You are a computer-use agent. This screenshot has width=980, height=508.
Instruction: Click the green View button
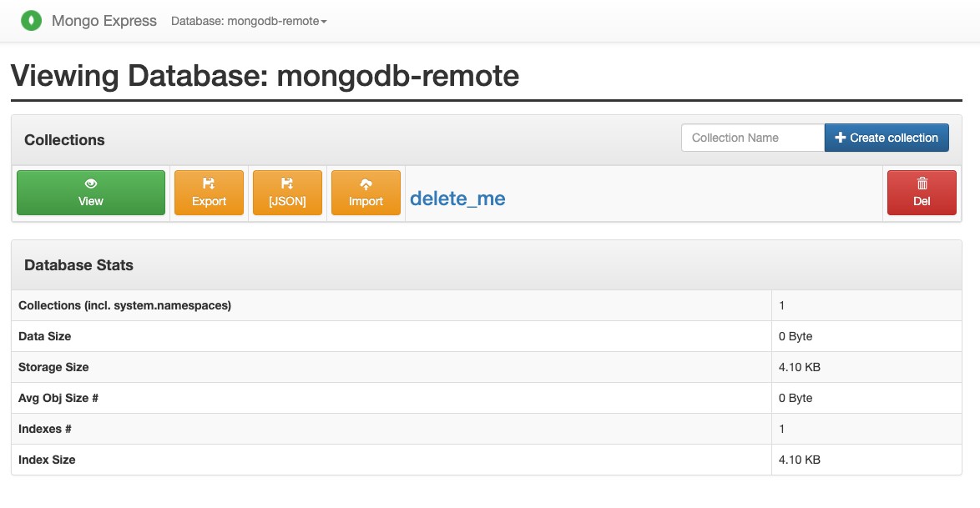point(90,193)
